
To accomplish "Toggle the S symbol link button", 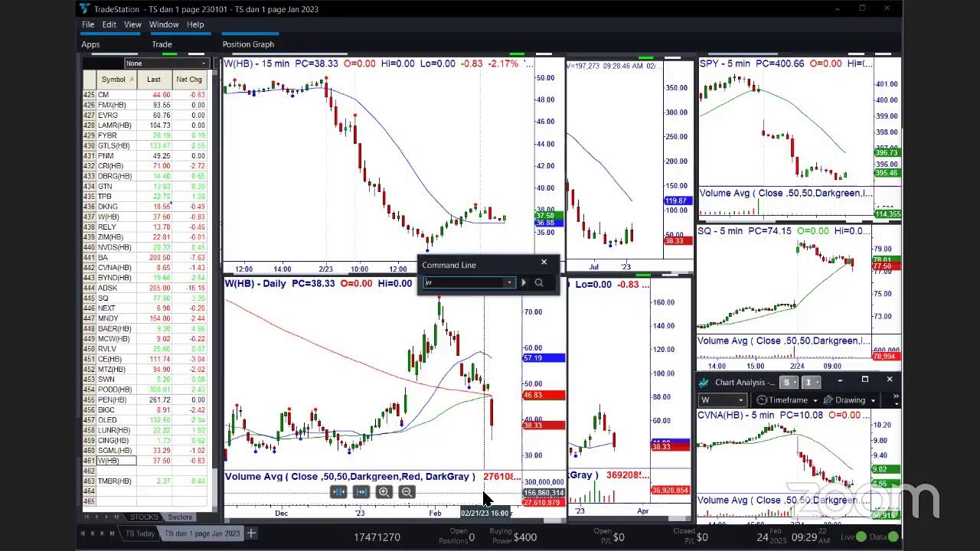I will coord(786,382).
